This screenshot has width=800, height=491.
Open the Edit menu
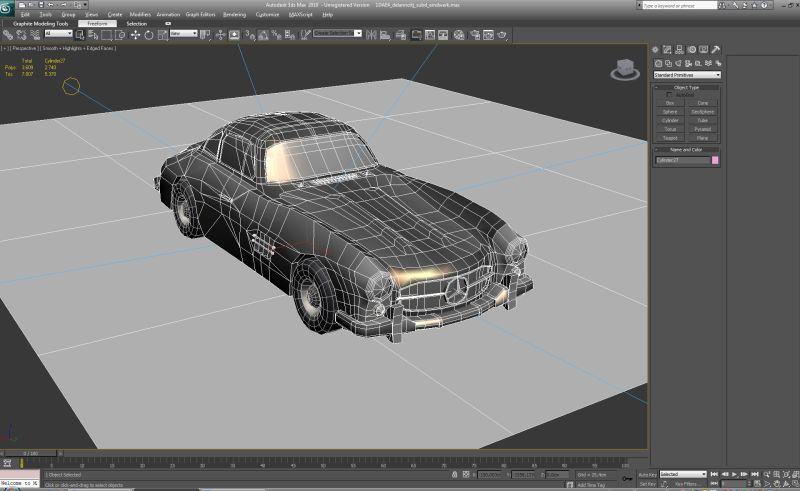coord(25,15)
